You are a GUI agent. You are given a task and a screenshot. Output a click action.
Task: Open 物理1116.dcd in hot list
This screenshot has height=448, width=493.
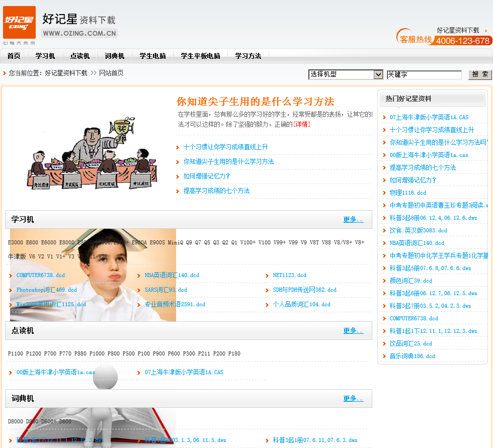pos(408,193)
